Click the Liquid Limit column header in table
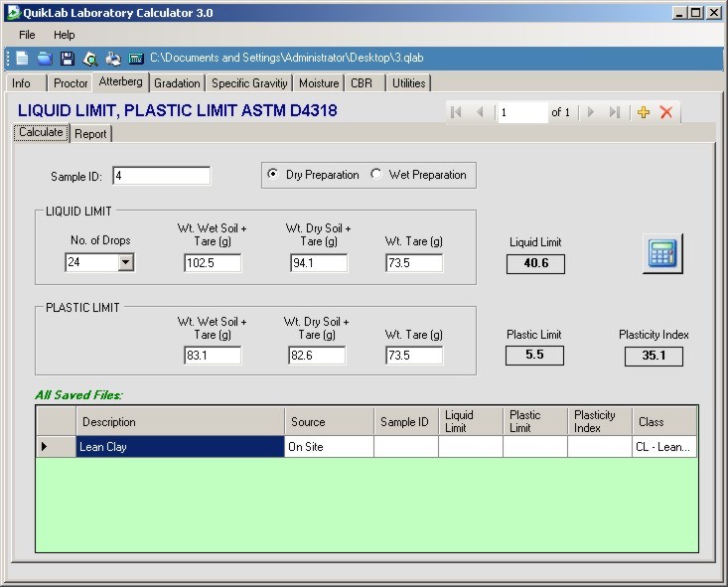 point(471,422)
